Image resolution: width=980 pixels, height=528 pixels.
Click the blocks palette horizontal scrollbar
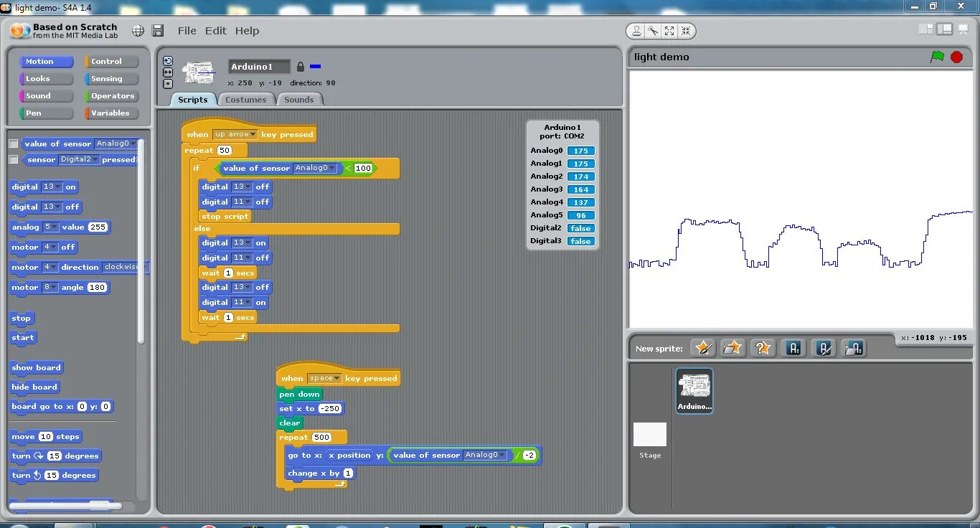(65, 506)
